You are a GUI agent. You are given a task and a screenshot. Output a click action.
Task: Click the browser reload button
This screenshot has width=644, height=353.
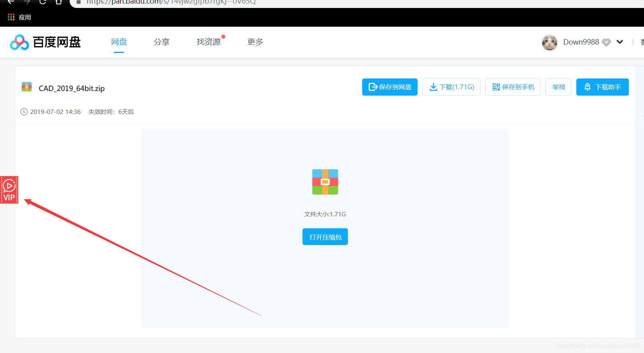pos(43,2)
